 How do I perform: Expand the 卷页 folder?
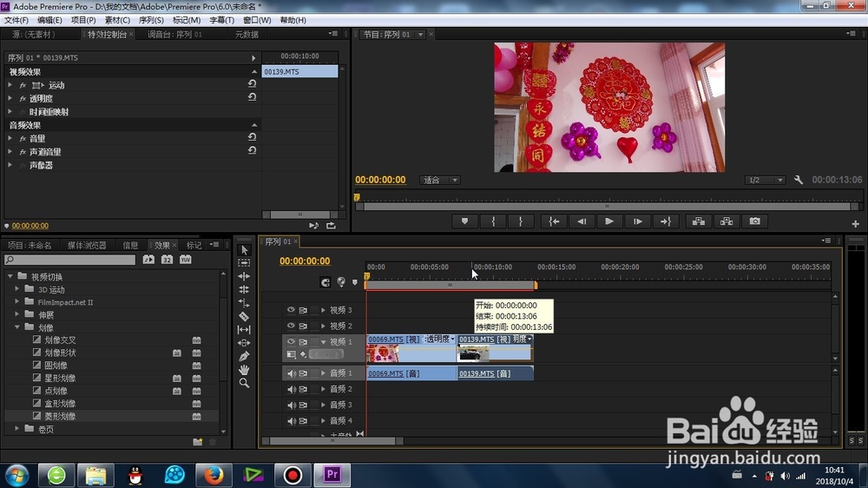[17, 428]
